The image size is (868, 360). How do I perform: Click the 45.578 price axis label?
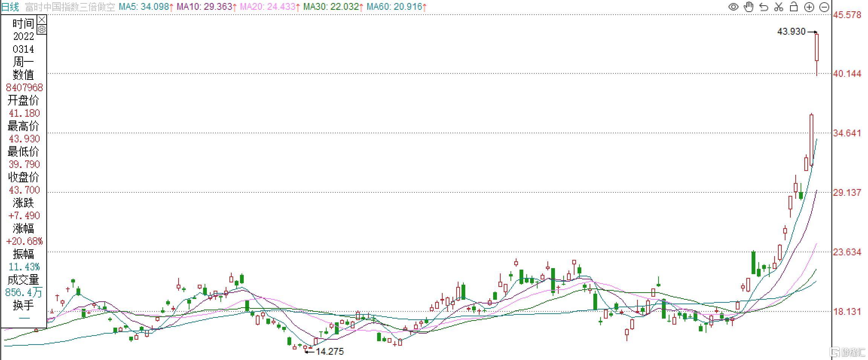pyautogui.click(x=847, y=15)
